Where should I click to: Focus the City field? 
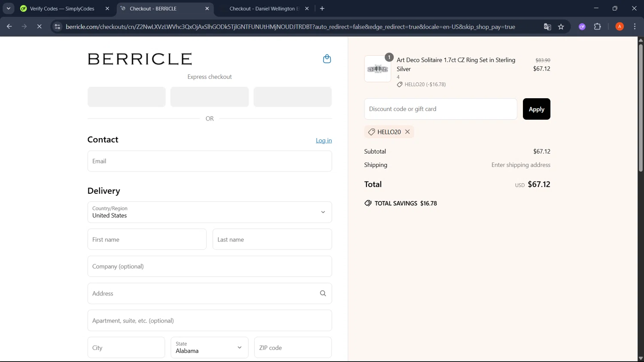tap(126, 347)
